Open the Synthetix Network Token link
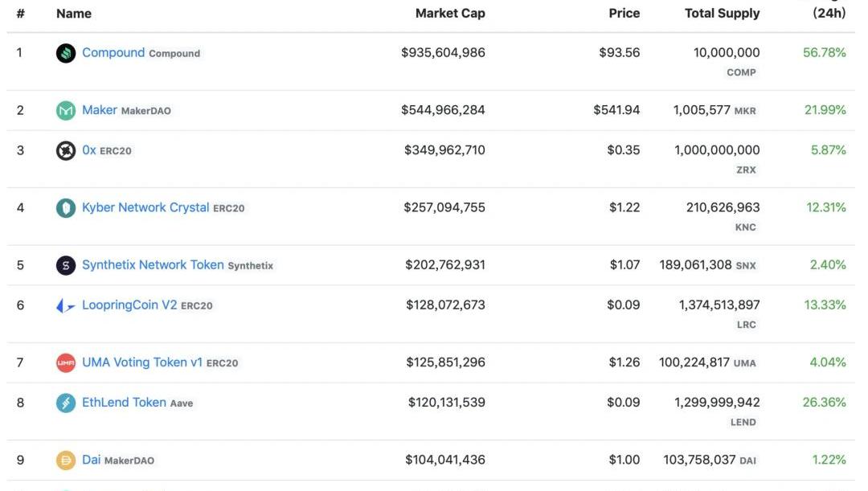 click(153, 264)
